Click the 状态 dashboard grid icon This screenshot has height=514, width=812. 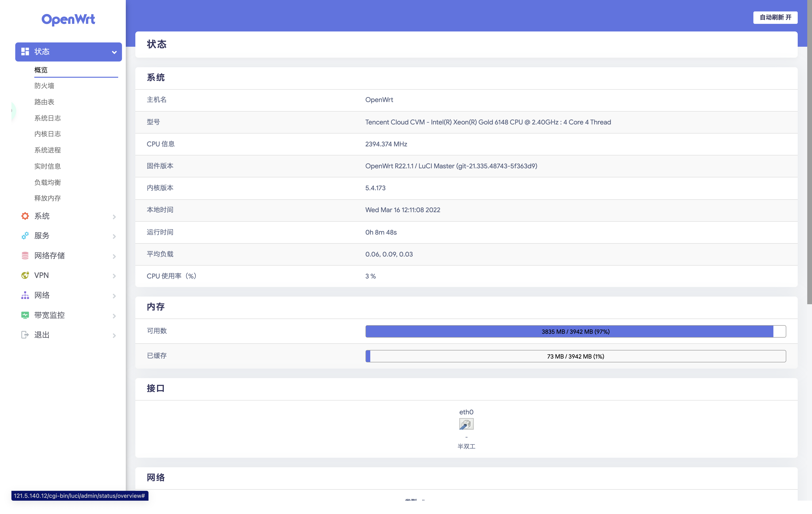pos(25,52)
